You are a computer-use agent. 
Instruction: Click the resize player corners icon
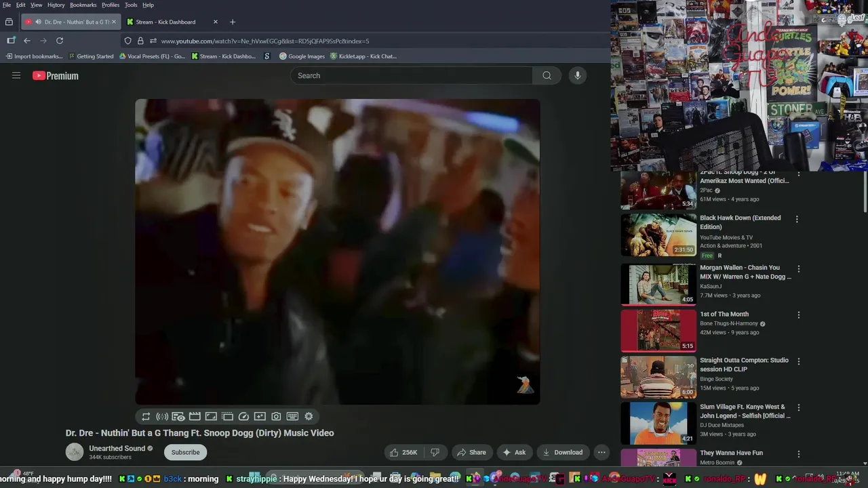click(211, 416)
